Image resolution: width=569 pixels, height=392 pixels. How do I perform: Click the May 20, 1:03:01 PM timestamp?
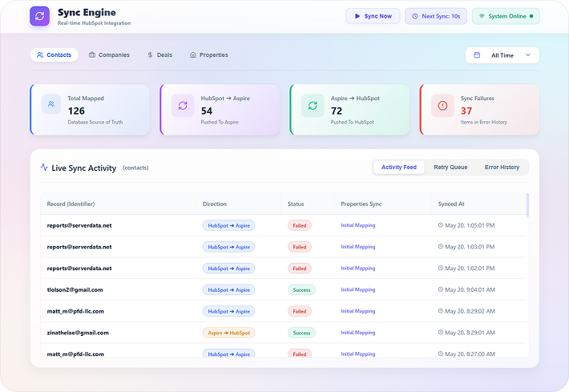coord(470,247)
